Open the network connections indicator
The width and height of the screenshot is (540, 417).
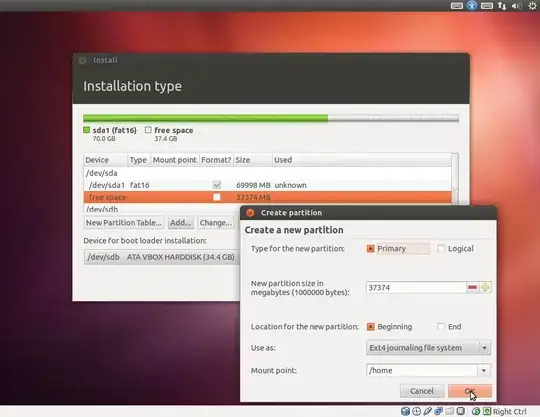pos(502,6)
